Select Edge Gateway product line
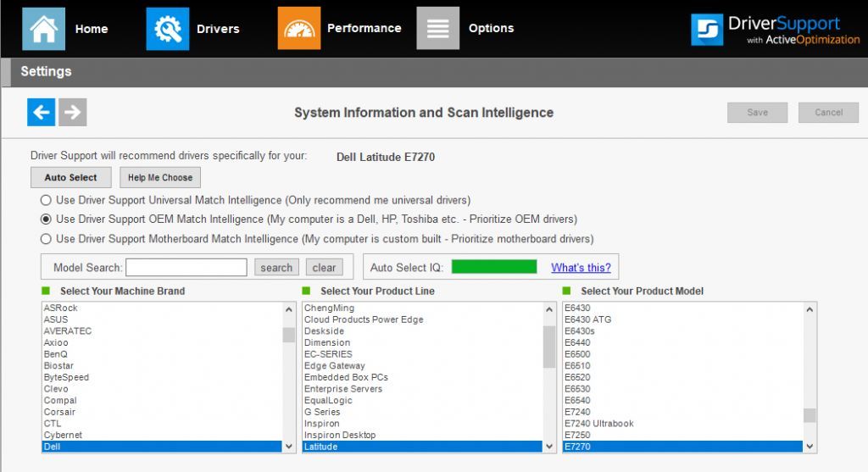This screenshot has width=868, height=472. [422, 366]
